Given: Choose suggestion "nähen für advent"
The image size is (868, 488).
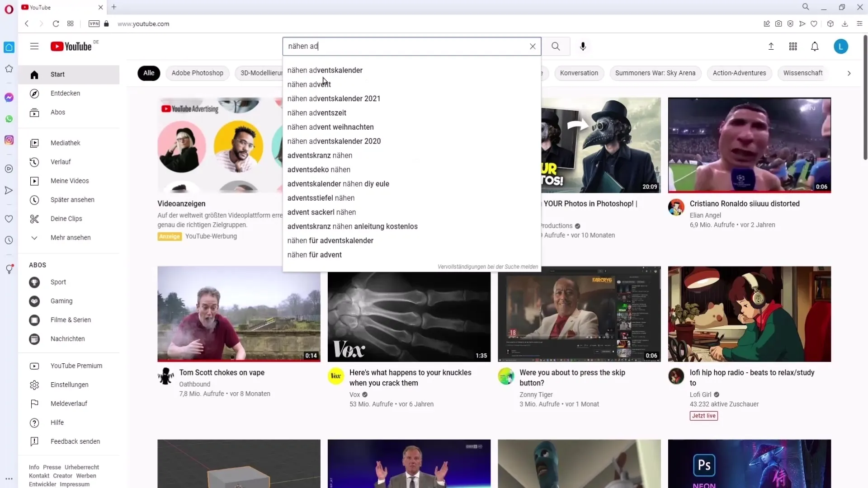Looking at the screenshot, I should 412,255.
